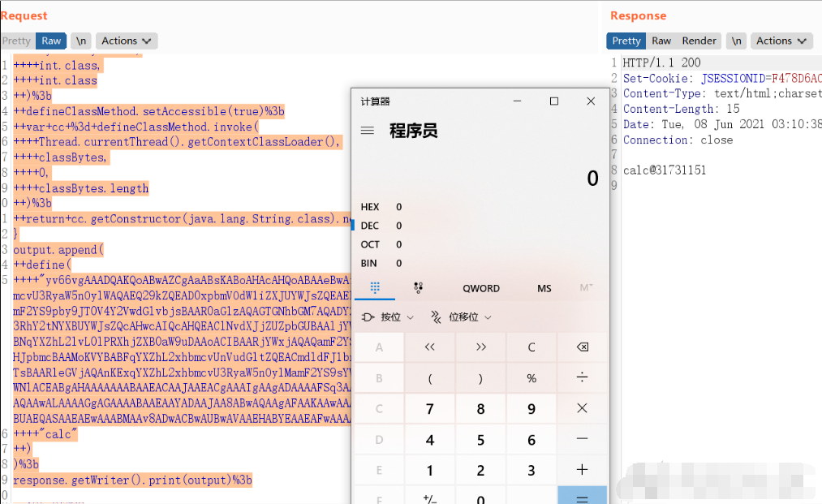Click the open parenthesis key
The height and width of the screenshot is (504, 822).
pyautogui.click(x=430, y=377)
